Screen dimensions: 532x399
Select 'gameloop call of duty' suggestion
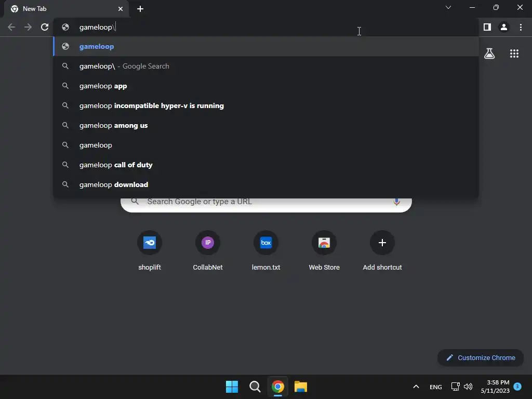[266, 165]
